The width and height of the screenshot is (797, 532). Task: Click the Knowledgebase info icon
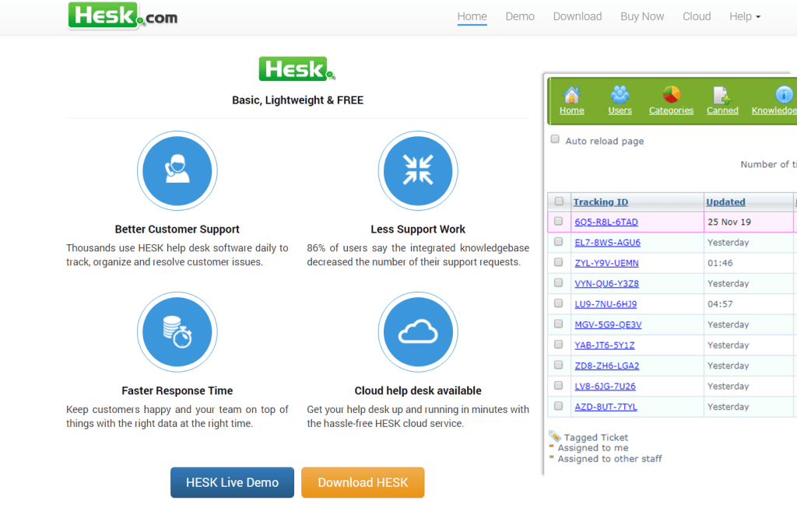pos(783,95)
